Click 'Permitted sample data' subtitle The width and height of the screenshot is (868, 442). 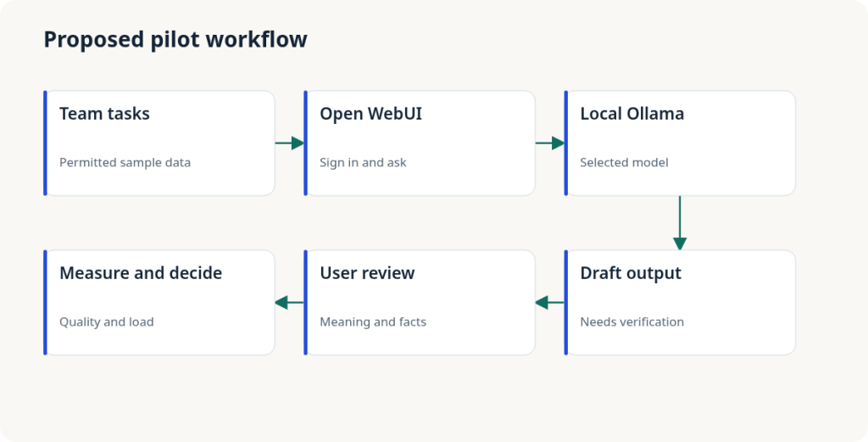click(x=125, y=162)
